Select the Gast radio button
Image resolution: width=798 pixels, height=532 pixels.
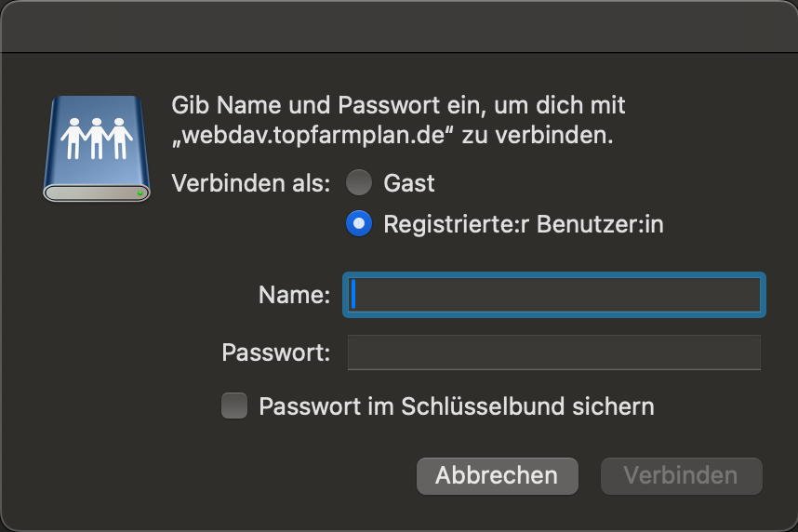point(359,182)
